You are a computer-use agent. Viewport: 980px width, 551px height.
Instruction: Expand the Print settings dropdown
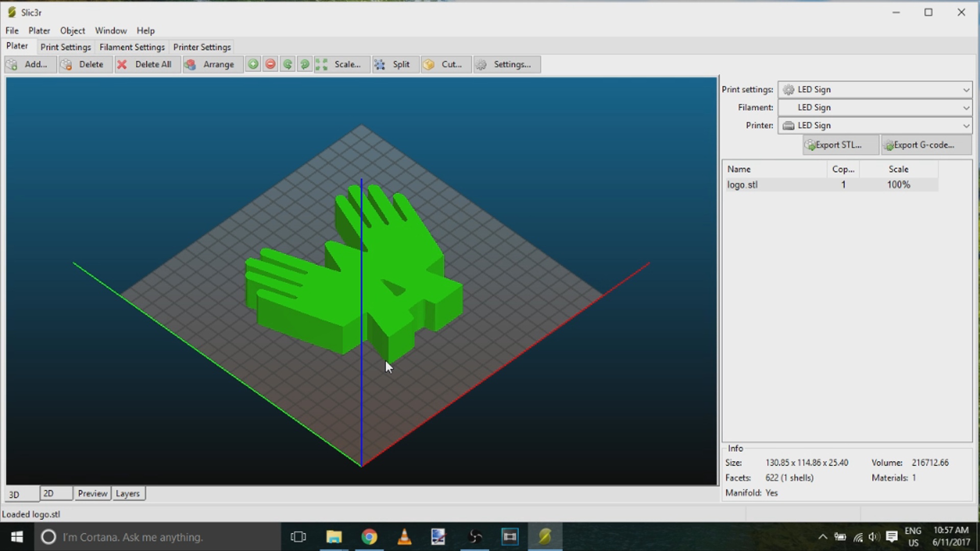[x=965, y=90]
